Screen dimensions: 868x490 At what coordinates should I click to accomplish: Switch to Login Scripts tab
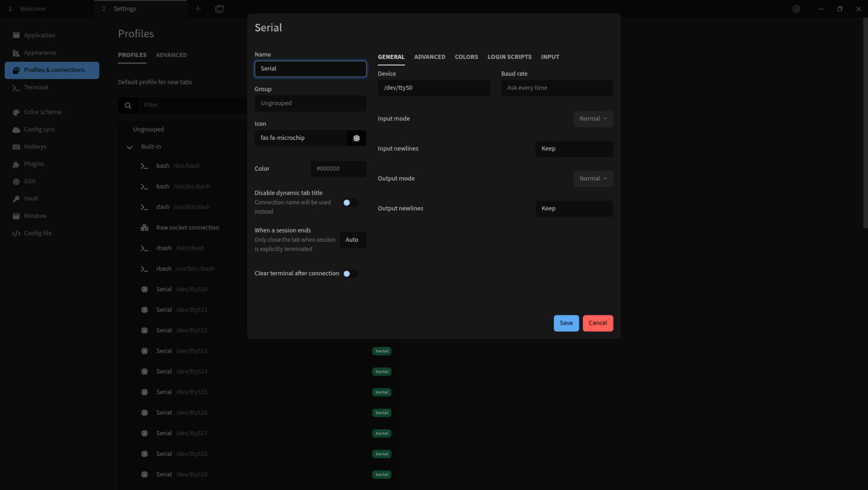[x=509, y=57]
